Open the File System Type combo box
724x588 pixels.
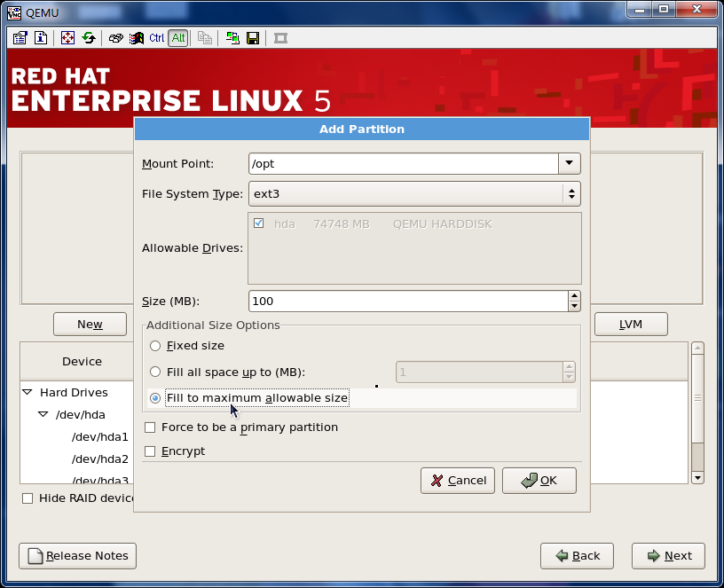click(x=414, y=194)
